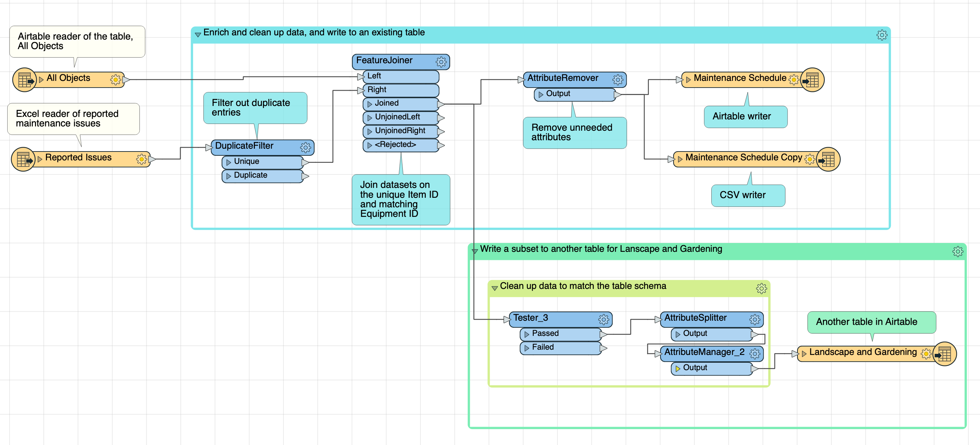Image resolution: width=980 pixels, height=445 pixels.
Task: Collapse the Enrich and clean up bookmark
Action: pyautogui.click(x=198, y=35)
